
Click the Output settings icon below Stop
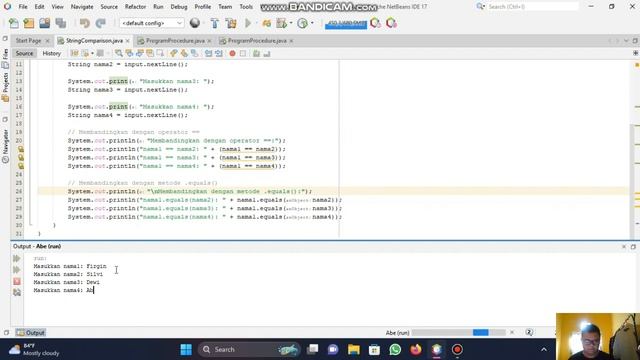tap(17, 292)
